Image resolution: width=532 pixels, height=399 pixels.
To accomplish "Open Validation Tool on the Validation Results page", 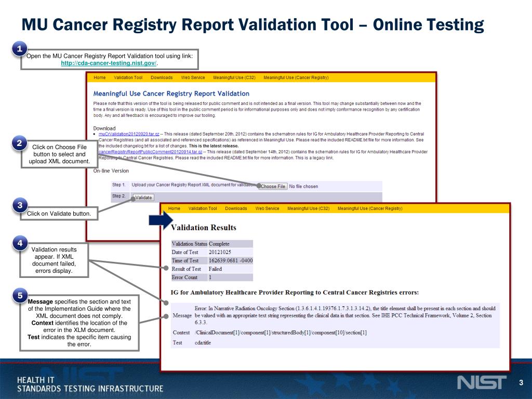I will pyautogui.click(x=203, y=208).
